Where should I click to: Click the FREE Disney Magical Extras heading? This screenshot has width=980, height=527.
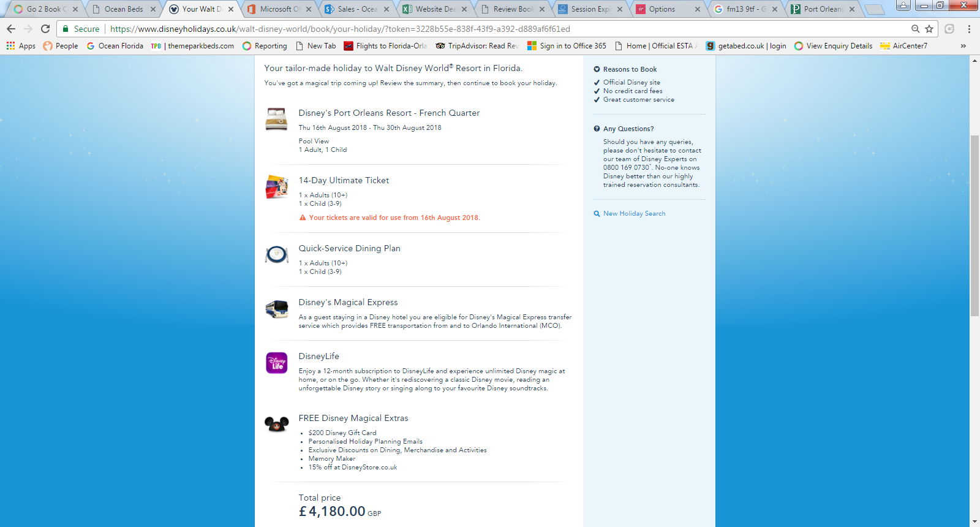click(353, 418)
